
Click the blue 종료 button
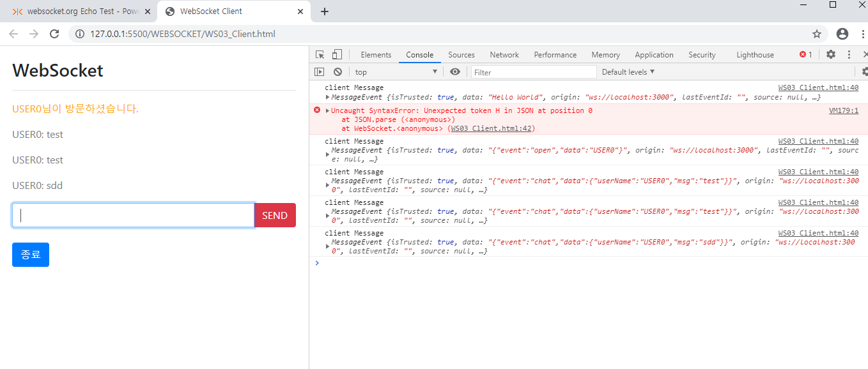point(31,255)
